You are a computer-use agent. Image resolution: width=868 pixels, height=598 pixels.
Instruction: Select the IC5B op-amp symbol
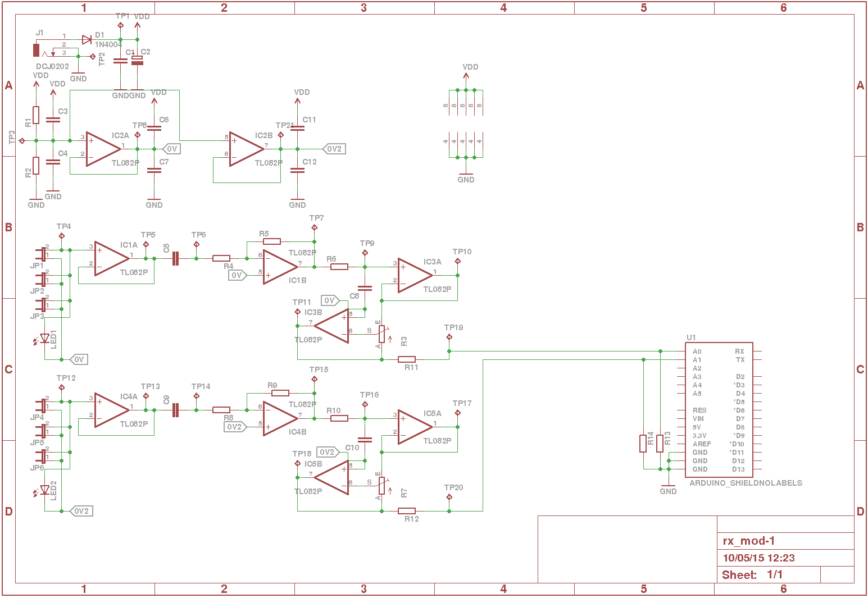tap(331, 477)
